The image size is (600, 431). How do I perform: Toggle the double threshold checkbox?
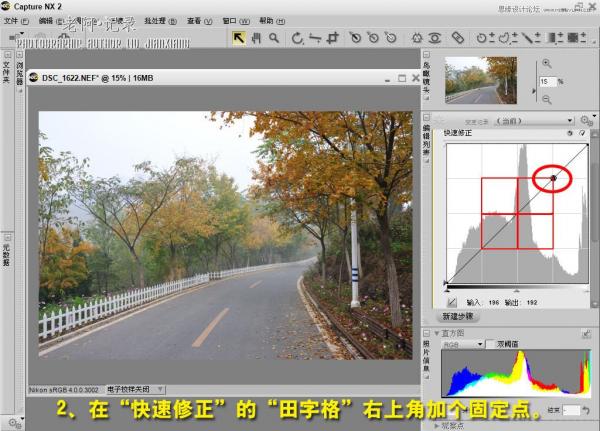click(491, 343)
